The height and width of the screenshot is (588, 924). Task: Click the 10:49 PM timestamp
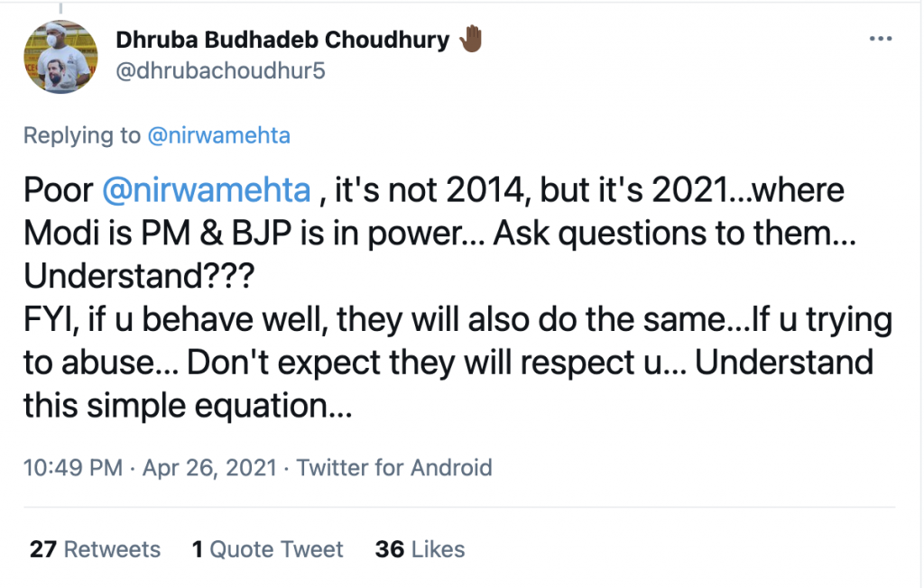(71, 468)
